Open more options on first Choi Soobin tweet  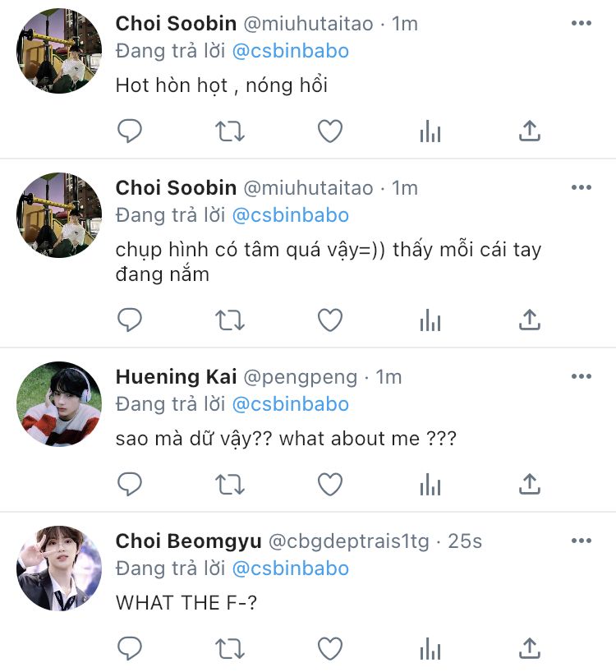581,24
